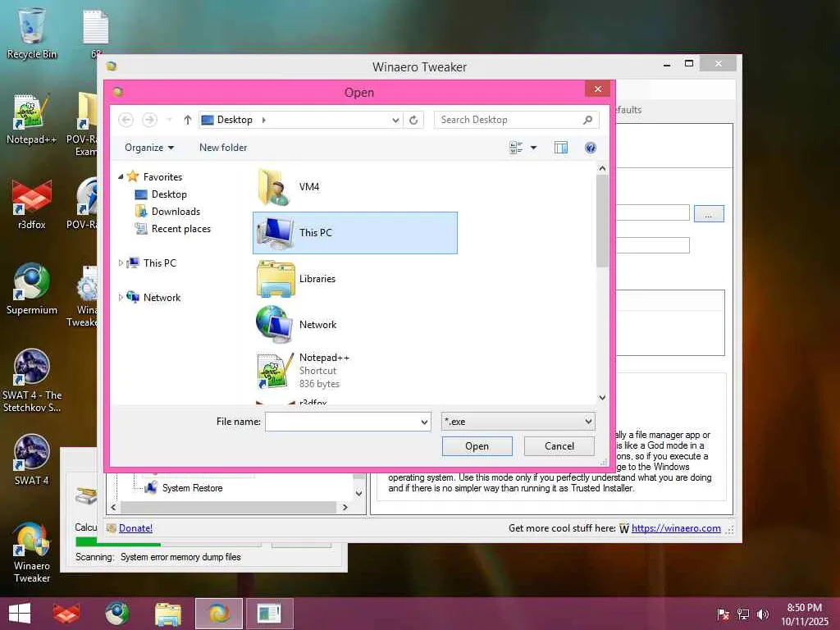840x630 pixels.
Task: Select Winaero Tweaker desktop shortcut
Action: [32, 552]
